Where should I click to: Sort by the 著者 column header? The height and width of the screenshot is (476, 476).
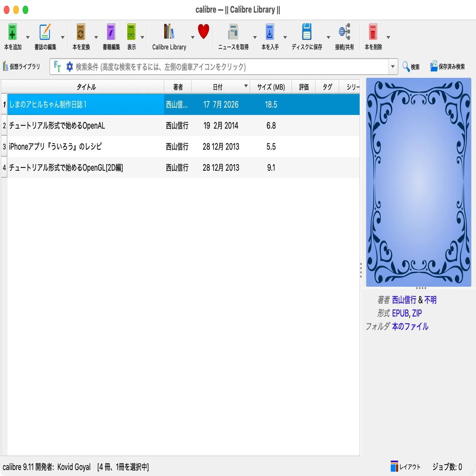pyautogui.click(x=178, y=87)
